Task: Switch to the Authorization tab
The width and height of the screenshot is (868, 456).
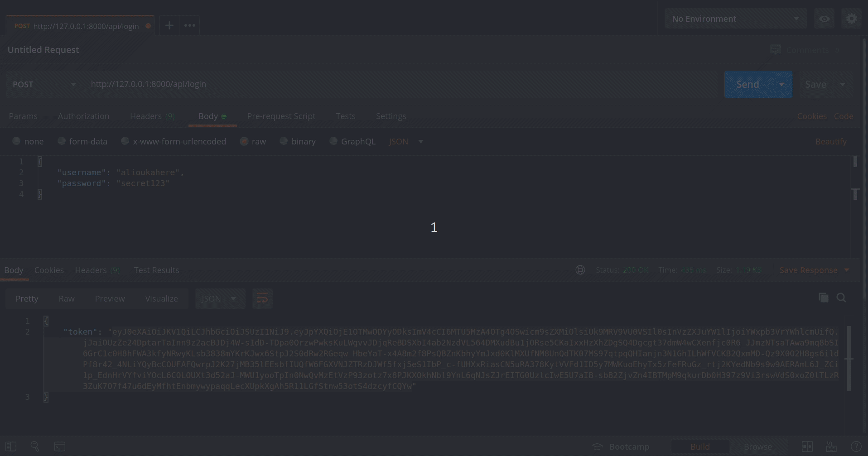Action: click(83, 116)
